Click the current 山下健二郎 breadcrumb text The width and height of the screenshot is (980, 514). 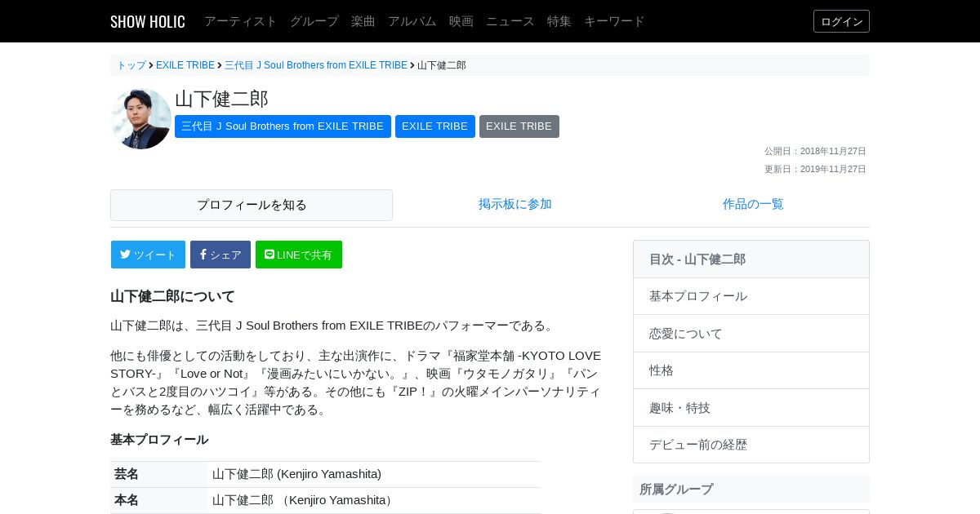pyautogui.click(x=442, y=65)
